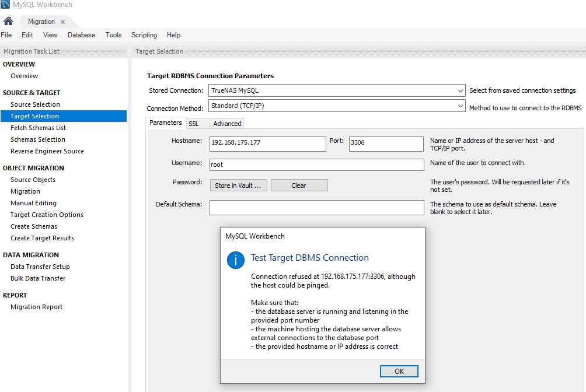586x392 pixels.
Task: Click the Connection refused error message
Action: (x=333, y=281)
